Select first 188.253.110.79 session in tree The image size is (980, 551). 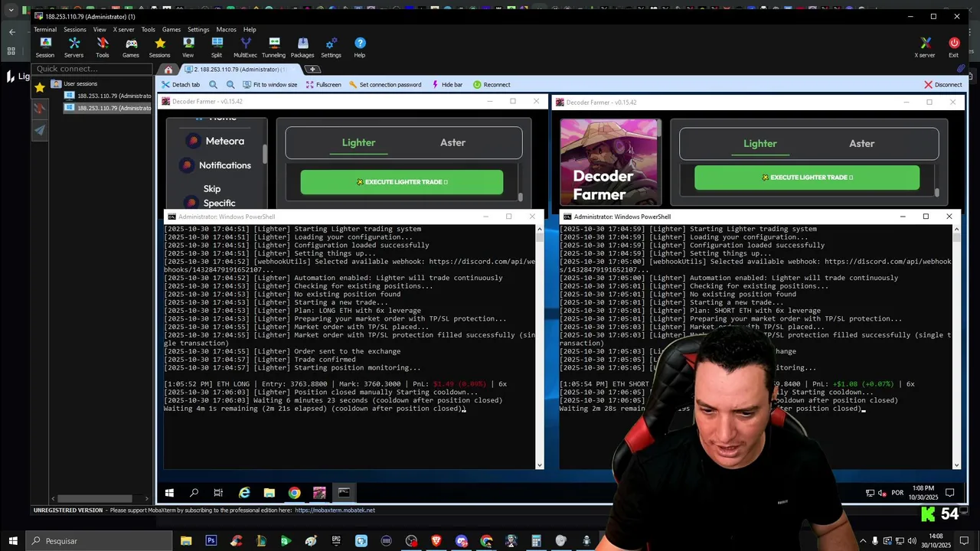click(x=108, y=96)
